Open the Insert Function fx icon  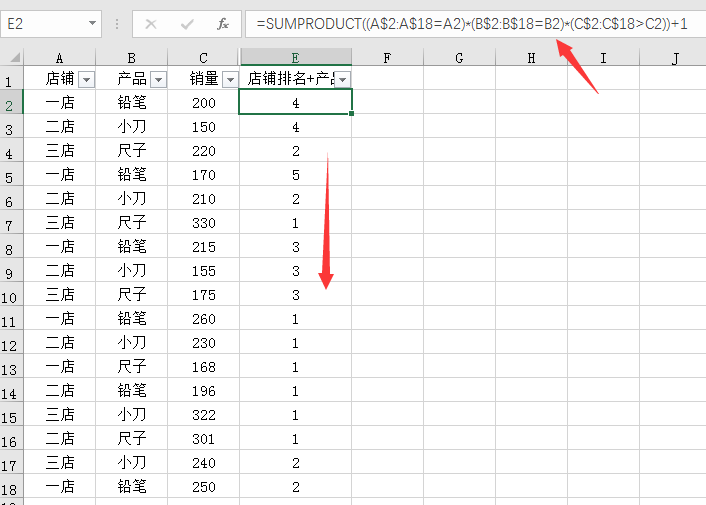[223, 24]
